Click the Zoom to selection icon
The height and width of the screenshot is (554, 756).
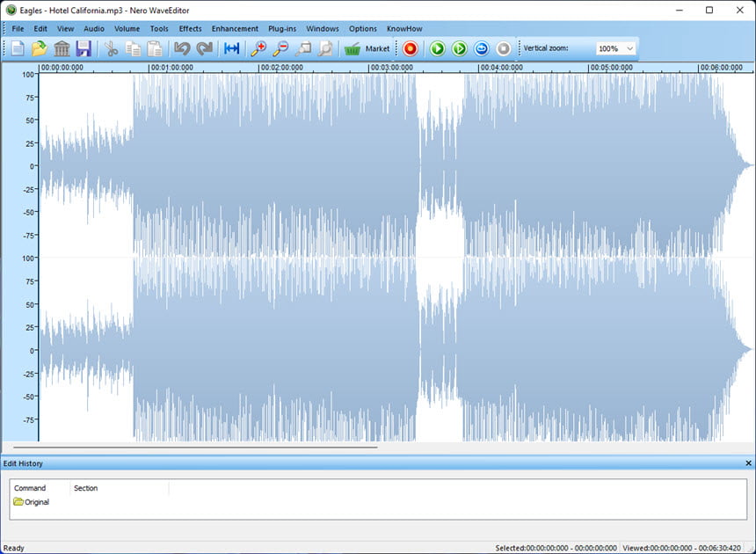pos(304,48)
